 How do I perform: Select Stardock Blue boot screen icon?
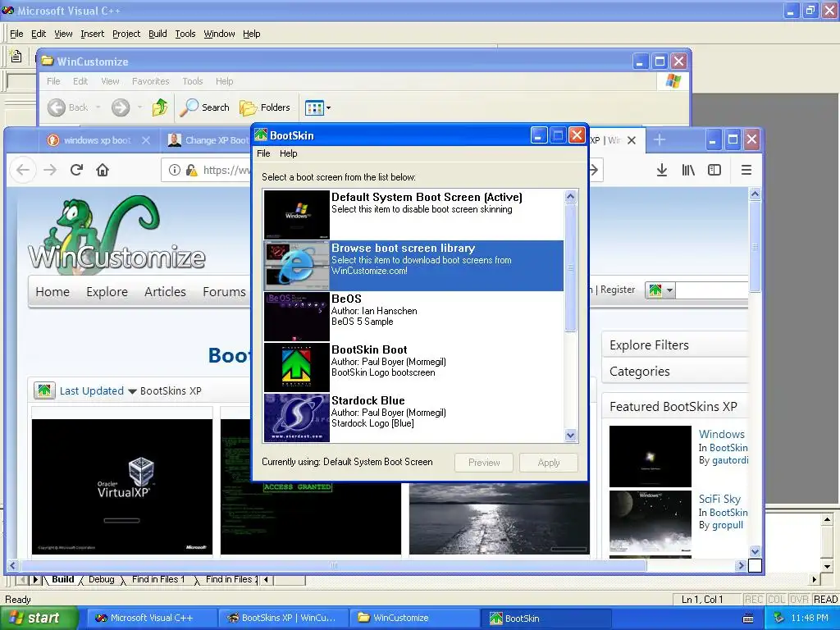pyautogui.click(x=296, y=418)
